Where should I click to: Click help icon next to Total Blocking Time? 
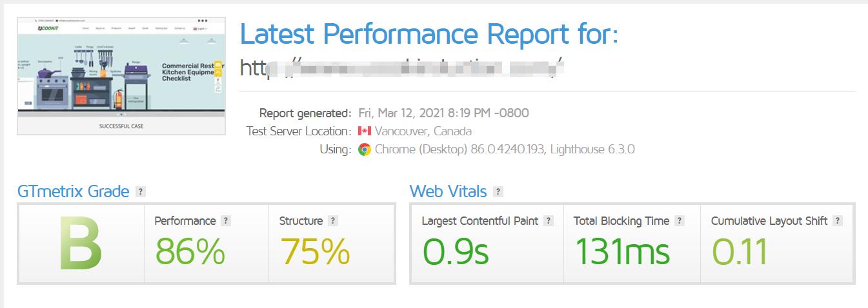pos(679,221)
